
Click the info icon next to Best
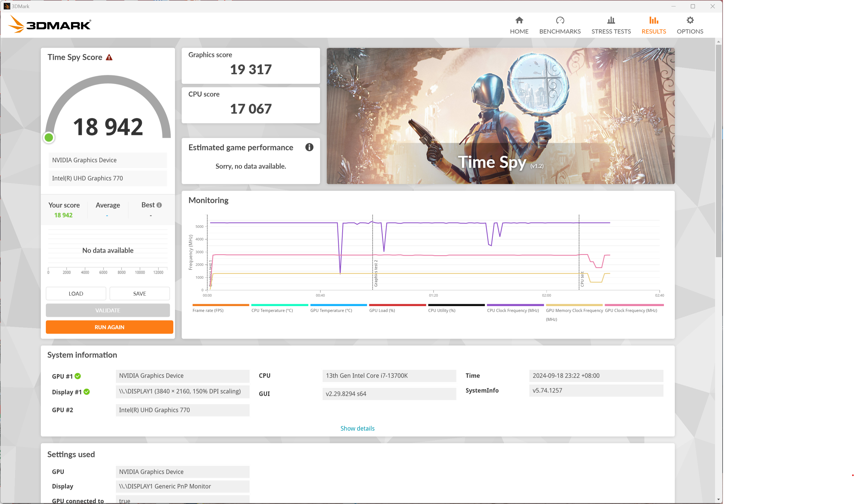(x=159, y=205)
